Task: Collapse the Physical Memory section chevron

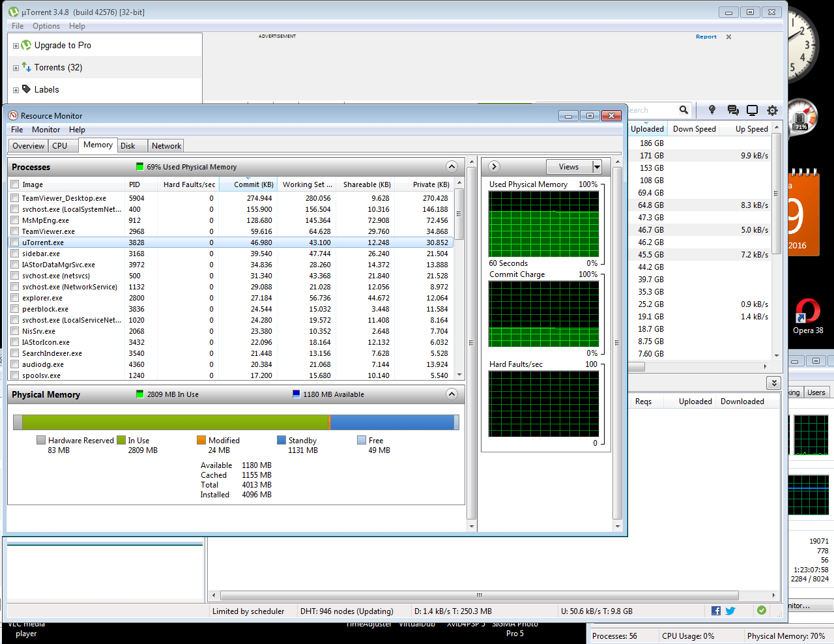Action: (452, 394)
